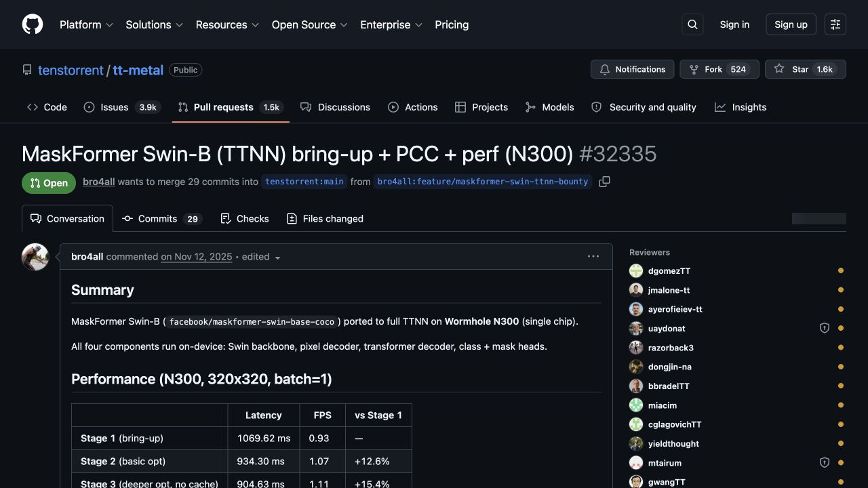Viewport: 868px width, 488px height.
Task: Go to the Code tab
Action: click(47, 107)
